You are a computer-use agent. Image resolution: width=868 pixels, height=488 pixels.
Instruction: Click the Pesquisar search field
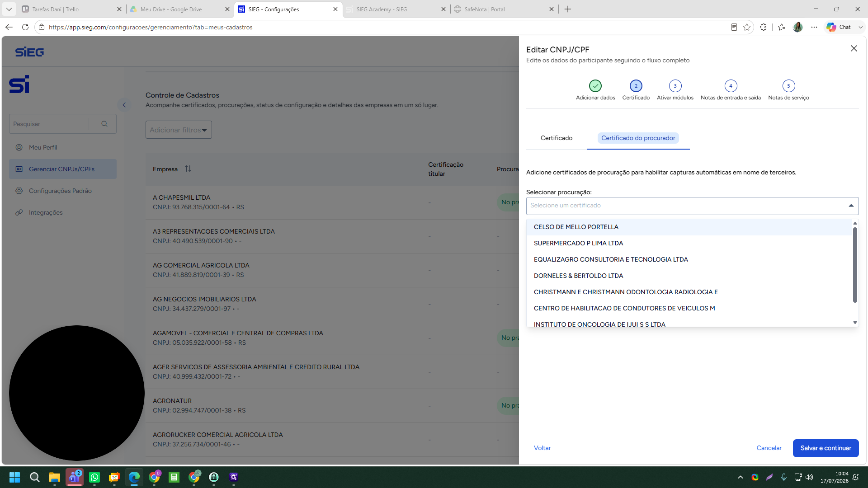click(x=50, y=124)
